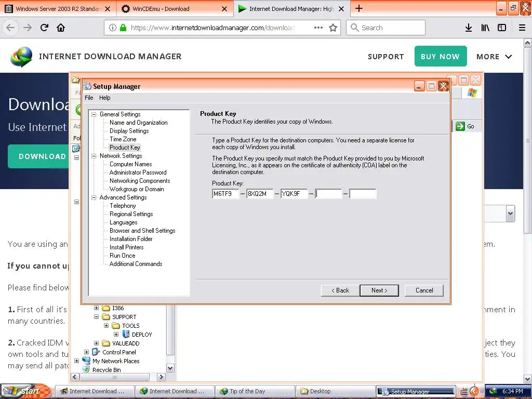The image size is (532, 399).
Task: Open the File menu in Setup Manager
Action: 89,98
